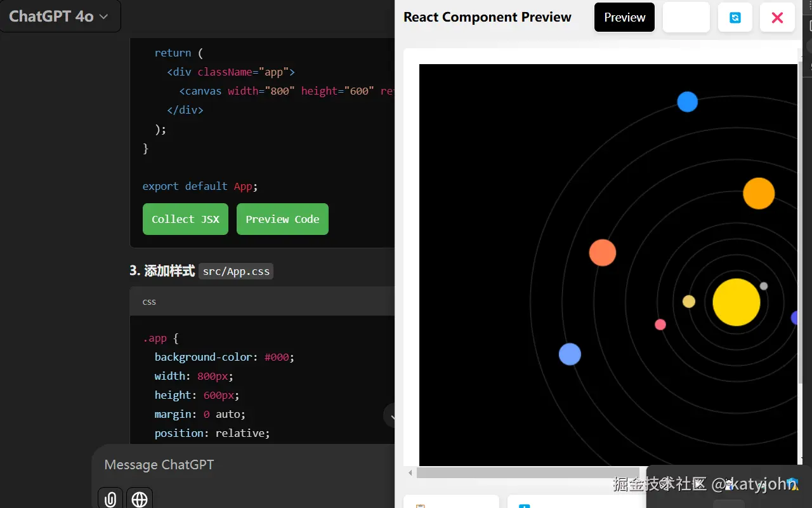The height and width of the screenshot is (508, 812).
Task: Attach a file using the paperclip icon
Action: pos(110,499)
